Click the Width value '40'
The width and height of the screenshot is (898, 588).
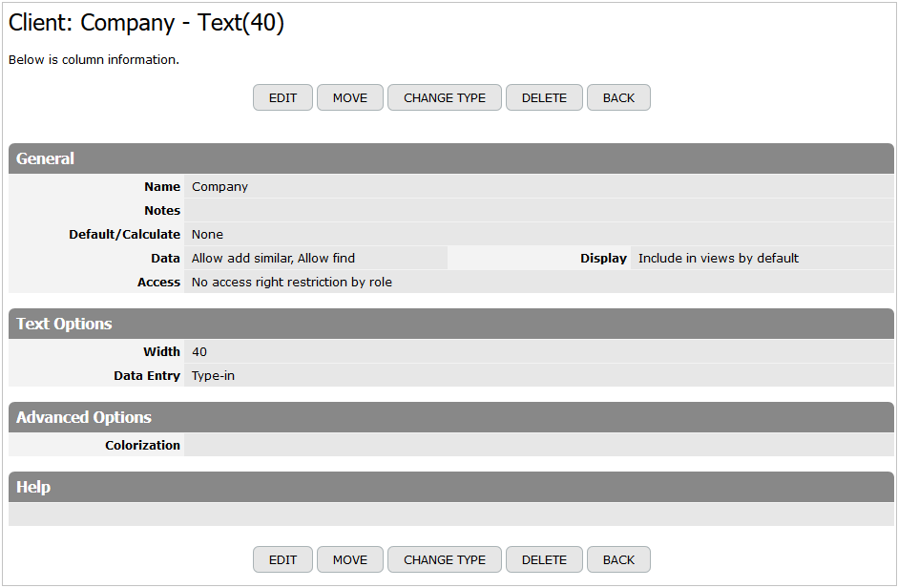(199, 352)
